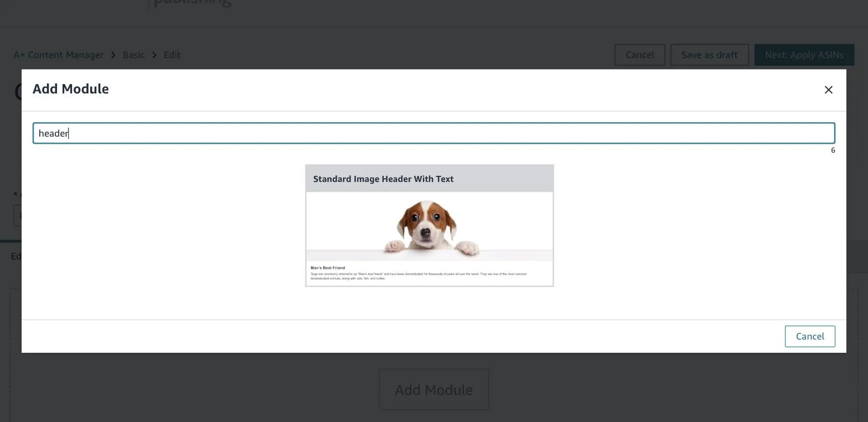Cancel the Add Module dialog via footer button
868x422 pixels.
coord(810,336)
